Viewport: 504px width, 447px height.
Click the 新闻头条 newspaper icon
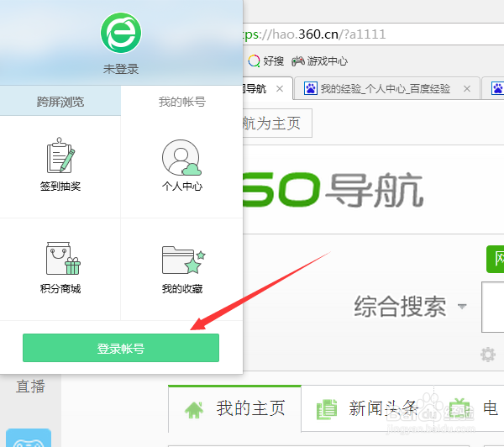point(327,409)
